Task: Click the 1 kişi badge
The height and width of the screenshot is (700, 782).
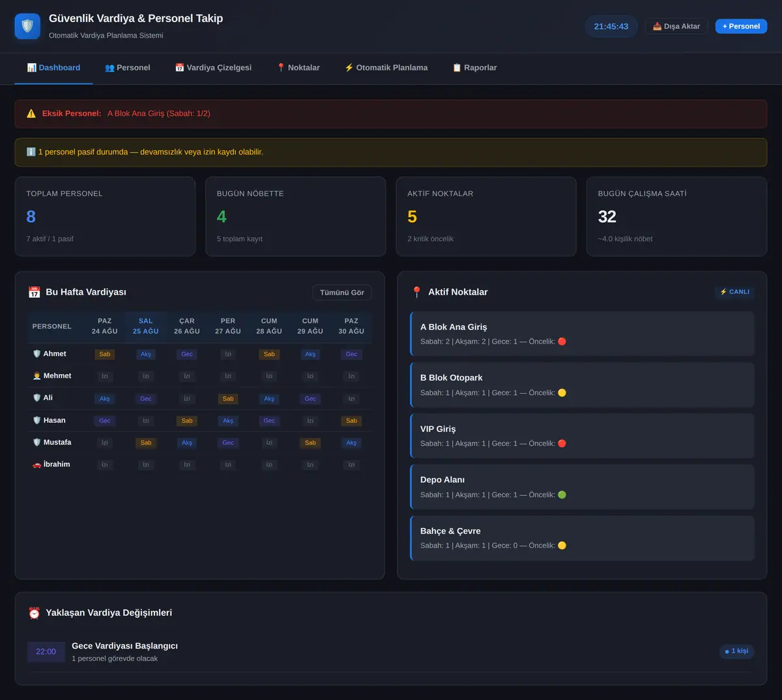Action: [736, 651]
